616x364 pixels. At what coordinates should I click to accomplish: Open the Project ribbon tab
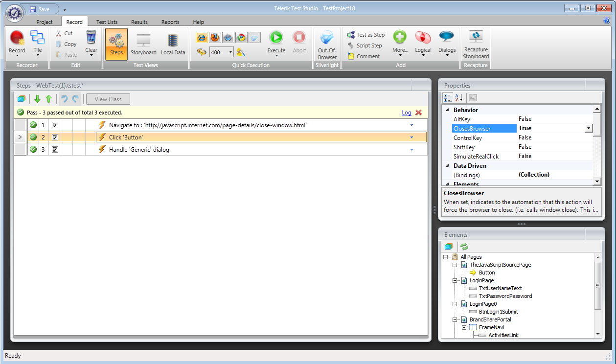pos(45,22)
